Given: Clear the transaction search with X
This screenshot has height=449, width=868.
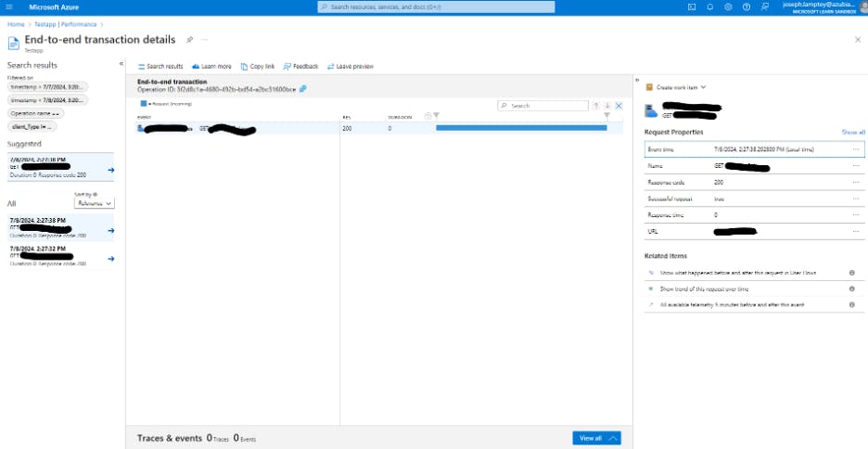Looking at the screenshot, I should click(619, 106).
